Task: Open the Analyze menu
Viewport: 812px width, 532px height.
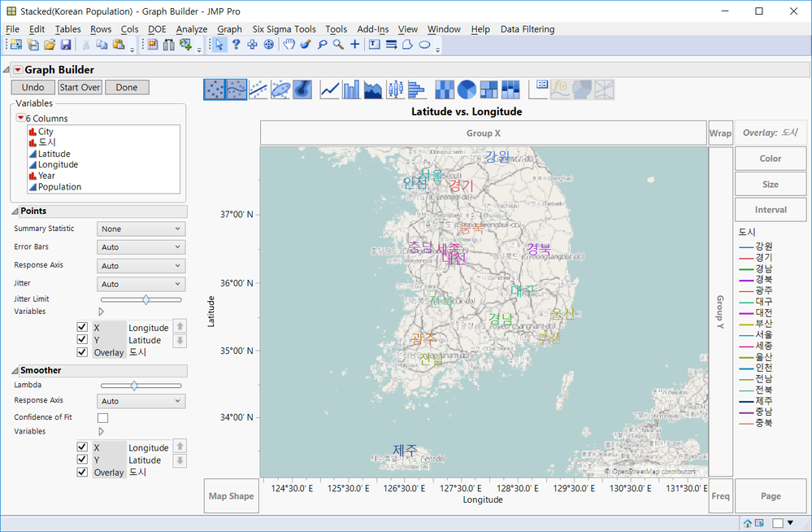Action: point(192,28)
